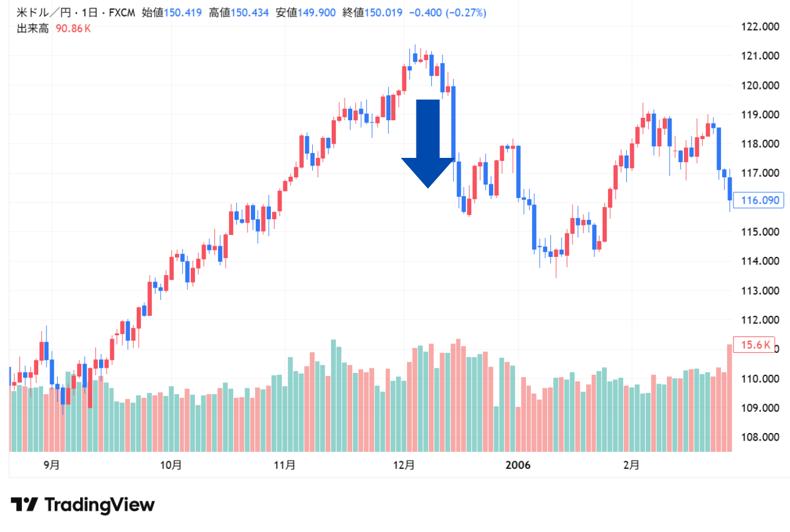The image size is (790, 532).
Task: Click the 90.86K volume value
Action: 73,28
